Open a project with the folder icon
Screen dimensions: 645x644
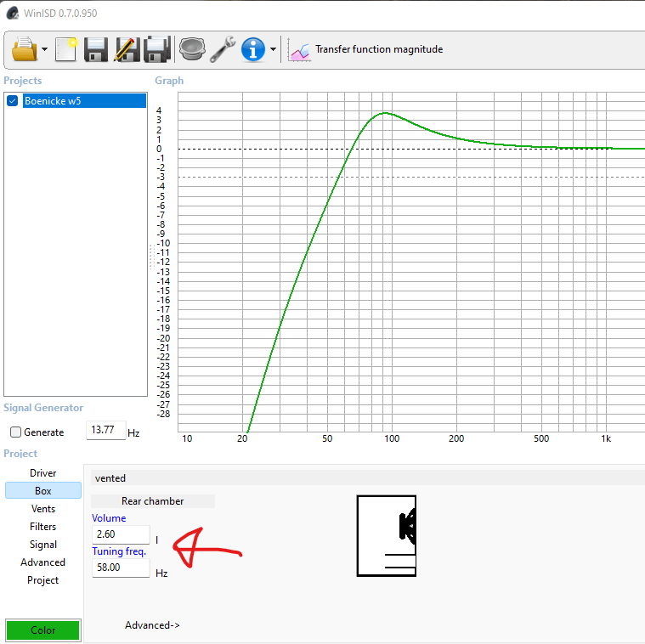(x=25, y=49)
